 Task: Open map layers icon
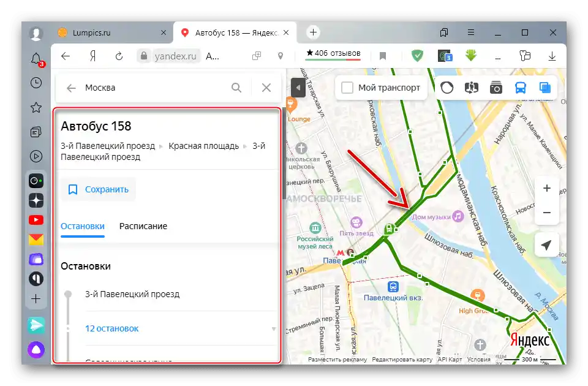(545, 88)
